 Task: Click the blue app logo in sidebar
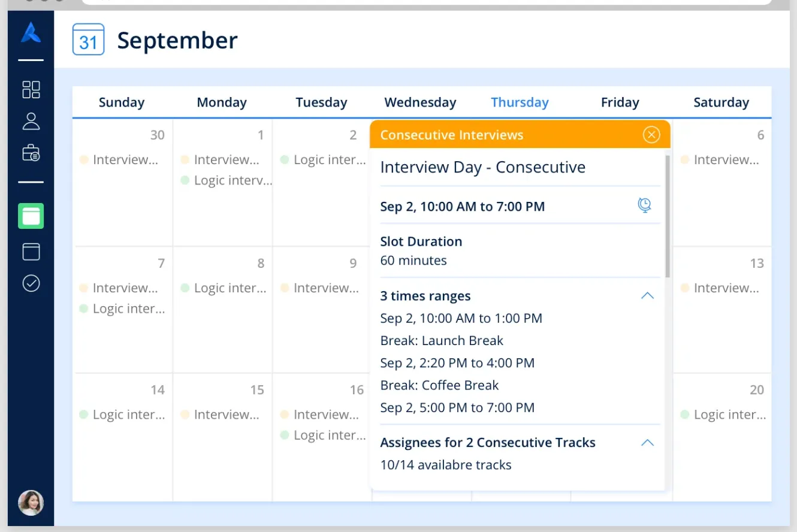(x=31, y=33)
